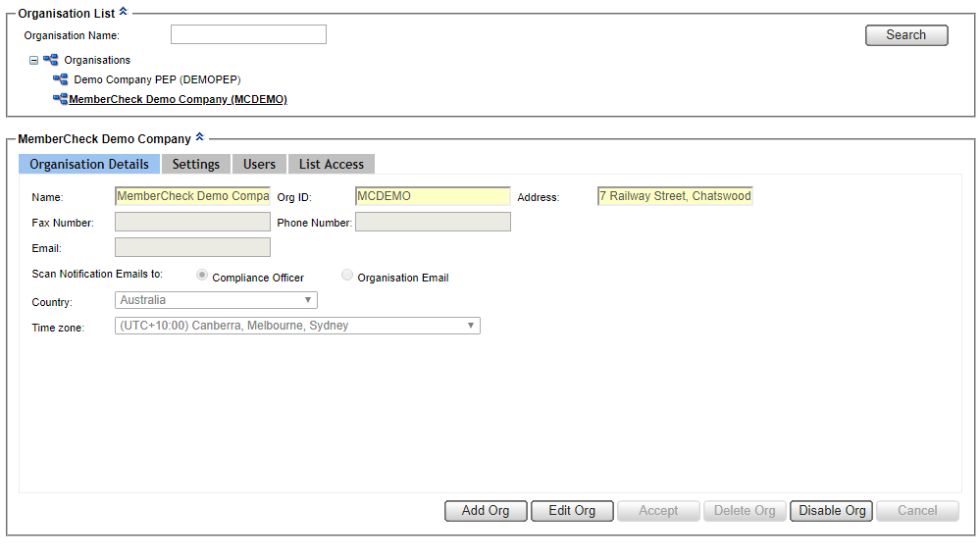Click the Search button
Image resolution: width=980 pixels, height=560 pixels.
coord(906,35)
